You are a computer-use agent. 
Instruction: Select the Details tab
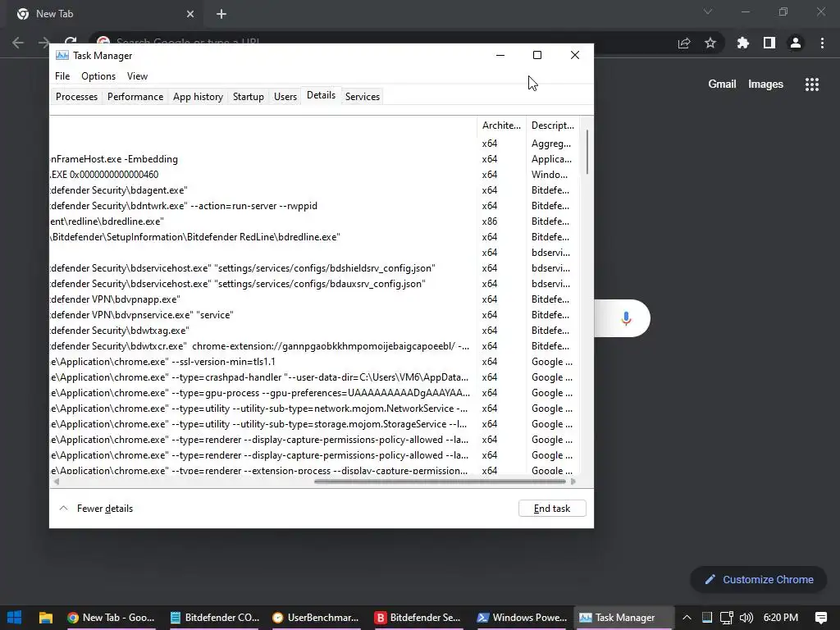[321, 95]
